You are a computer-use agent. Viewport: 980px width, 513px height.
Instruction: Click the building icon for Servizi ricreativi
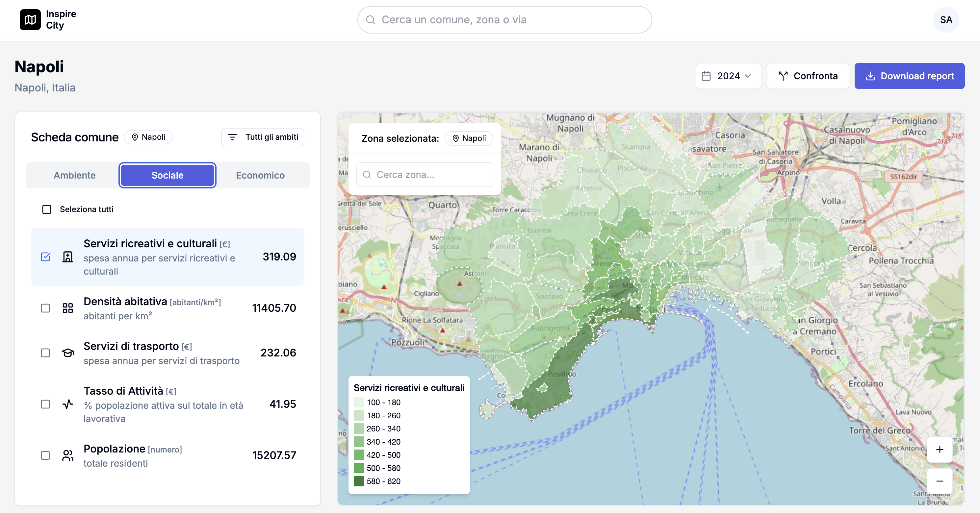click(x=68, y=257)
